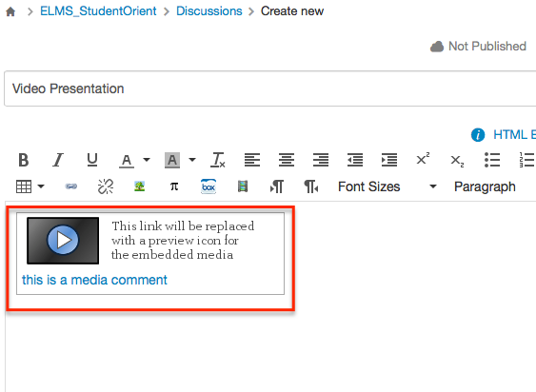The image size is (536, 392).
Task: Open the background color dropdown arrow
Action: click(x=192, y=160)
